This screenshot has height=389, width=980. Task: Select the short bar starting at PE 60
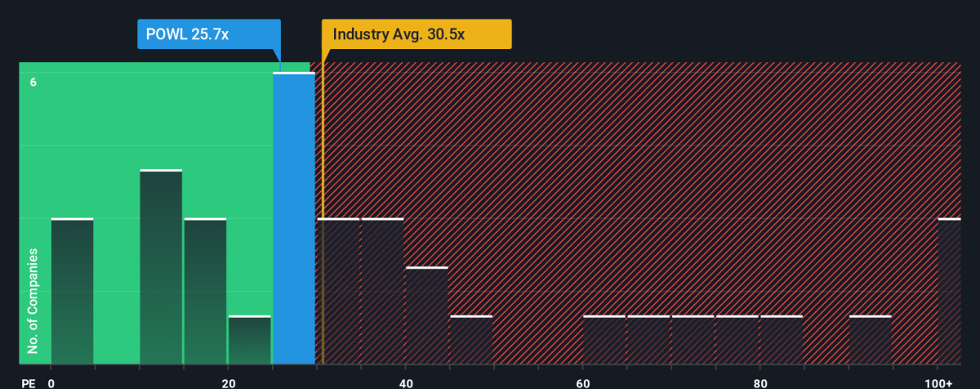click(x=604, y=339)
